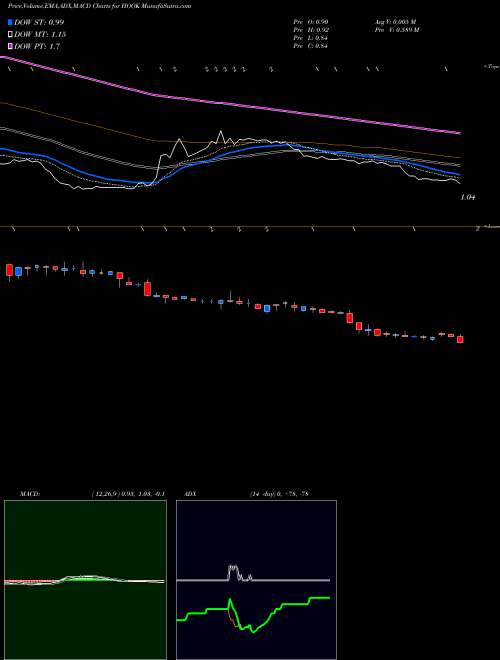Click the last red candlestick on the chart
This screenshot has height=660, width=500.
pos(460,339)
